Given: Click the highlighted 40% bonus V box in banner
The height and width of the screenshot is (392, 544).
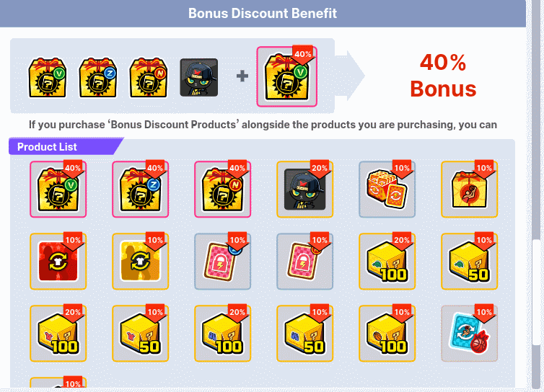Looking at the screenshot, I should click(x=286, y=76).
